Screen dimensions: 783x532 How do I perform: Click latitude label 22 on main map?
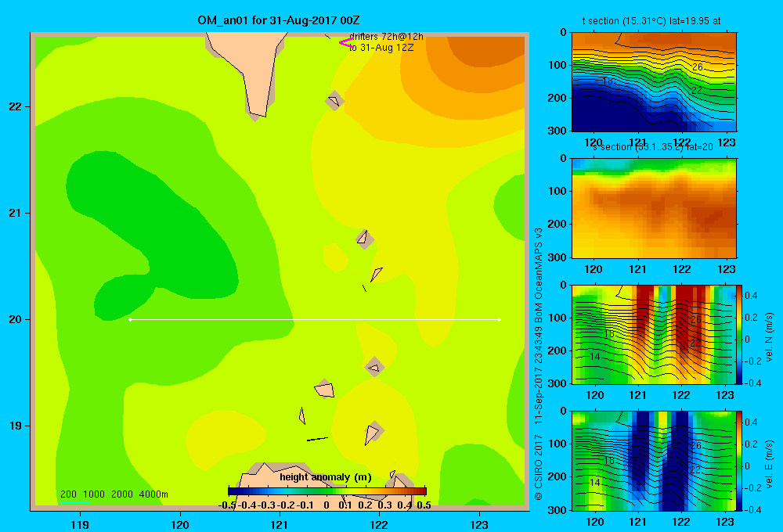[x=16, y=107]
